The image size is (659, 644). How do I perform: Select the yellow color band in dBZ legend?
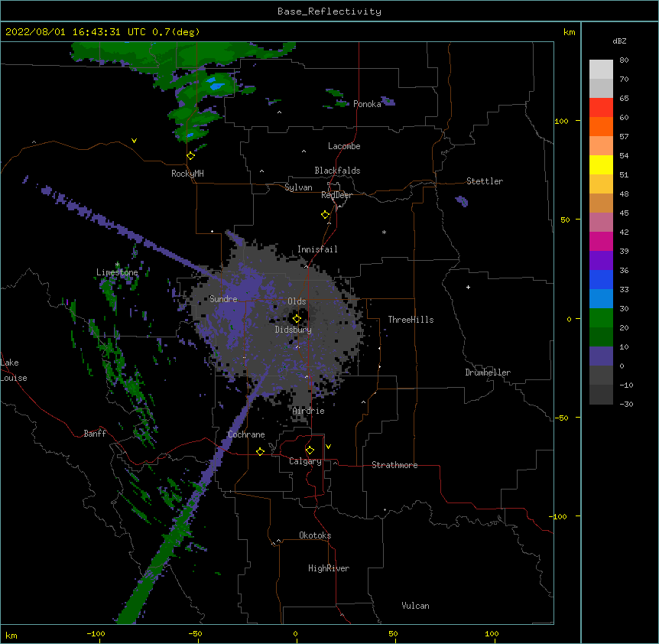coord(601,164)
